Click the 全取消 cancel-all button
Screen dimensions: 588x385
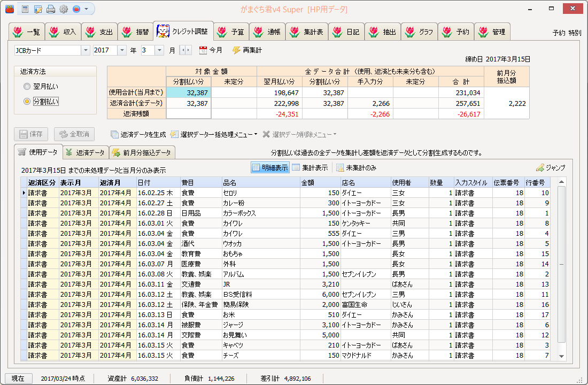74,134
